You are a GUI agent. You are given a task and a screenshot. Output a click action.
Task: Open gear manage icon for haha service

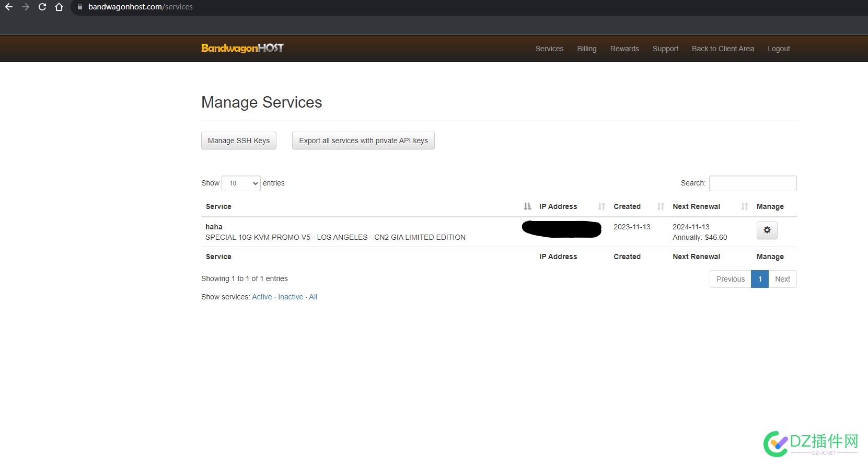pyautogui.click(x=767, y=230)
